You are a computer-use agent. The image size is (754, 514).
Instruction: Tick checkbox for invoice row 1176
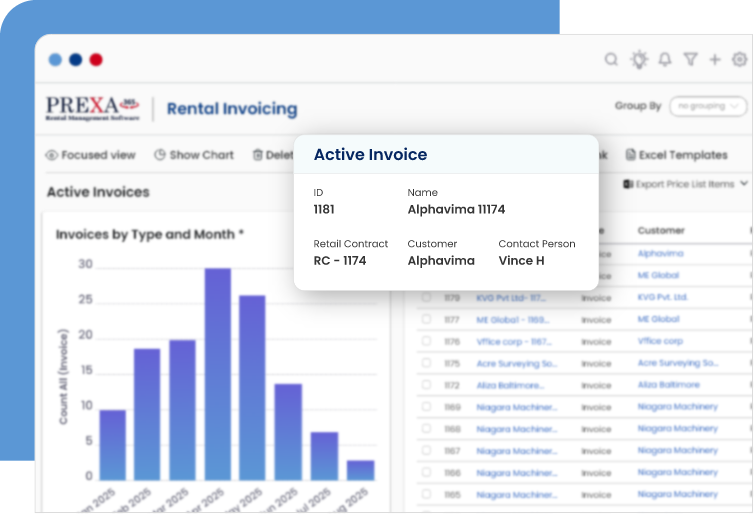pyautogui.click(x=426, y=341)
